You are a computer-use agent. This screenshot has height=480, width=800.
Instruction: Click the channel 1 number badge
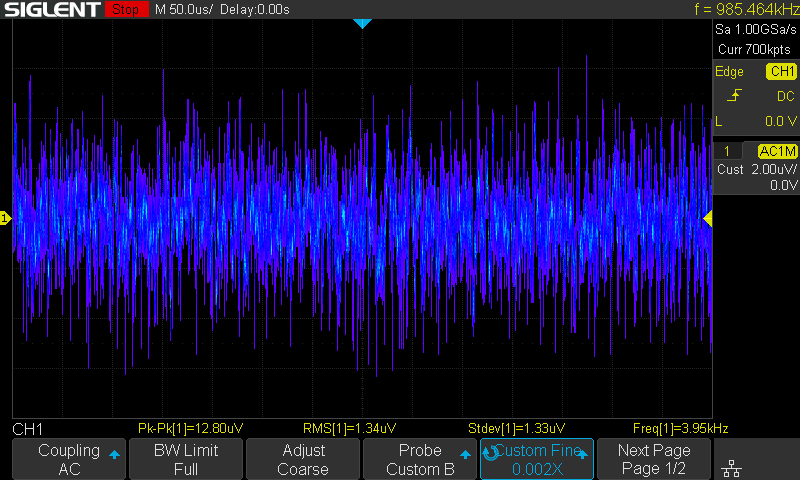733,150
